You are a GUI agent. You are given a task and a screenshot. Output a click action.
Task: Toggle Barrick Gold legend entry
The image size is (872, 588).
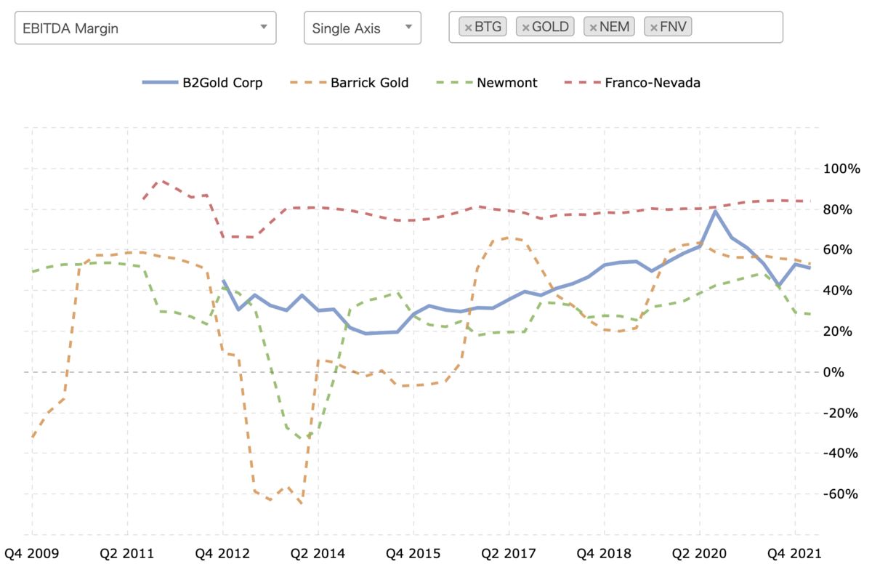coord(351,83)
